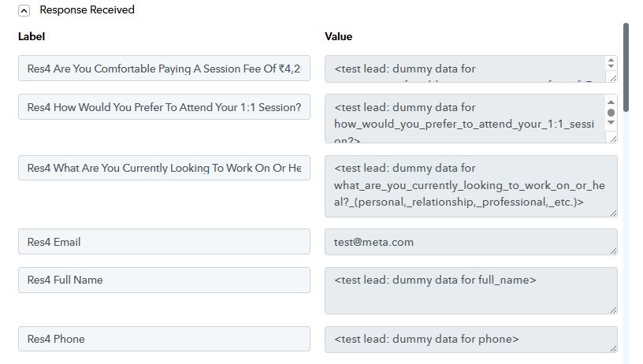This screenshot has height=364, width=643.
Task: Click resize handle of full_name value box
Action: [x=612, y=309]
